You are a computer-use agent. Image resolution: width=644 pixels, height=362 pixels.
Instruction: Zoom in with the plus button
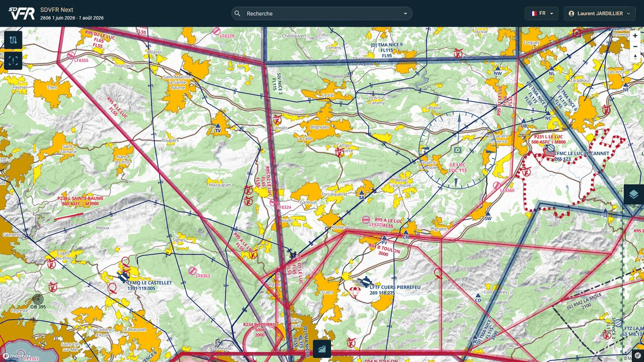pos(635,36)
